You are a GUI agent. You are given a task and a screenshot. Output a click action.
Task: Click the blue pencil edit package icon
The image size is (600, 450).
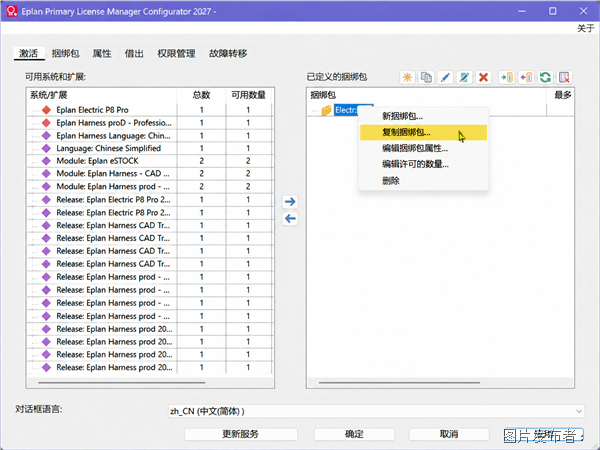(445, 77)
